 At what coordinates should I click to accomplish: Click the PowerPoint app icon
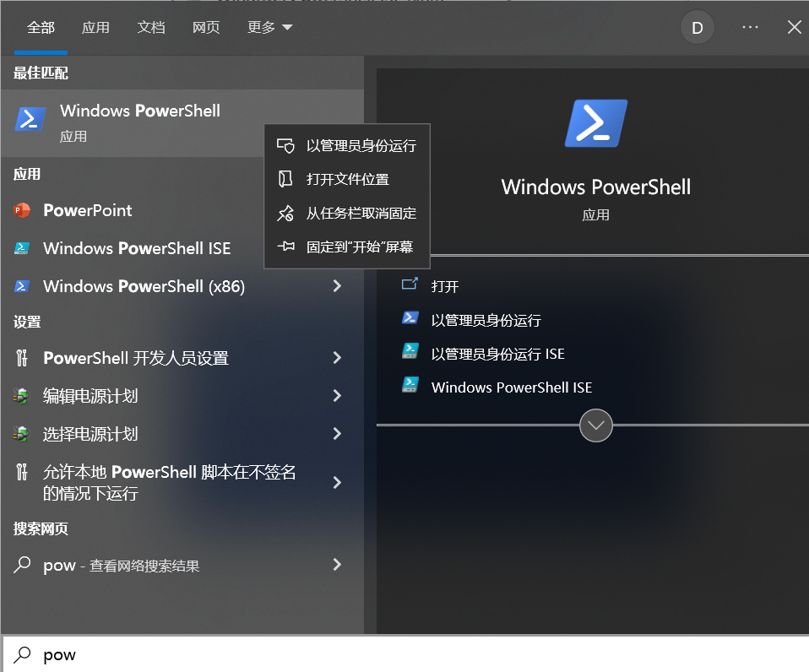coord(22,210)
